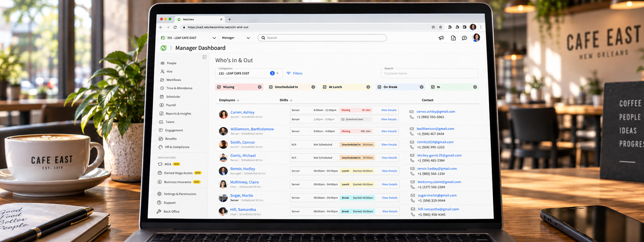
Task: Open Hadley Renoir's profile photo
Action: [x=223, y=171]
